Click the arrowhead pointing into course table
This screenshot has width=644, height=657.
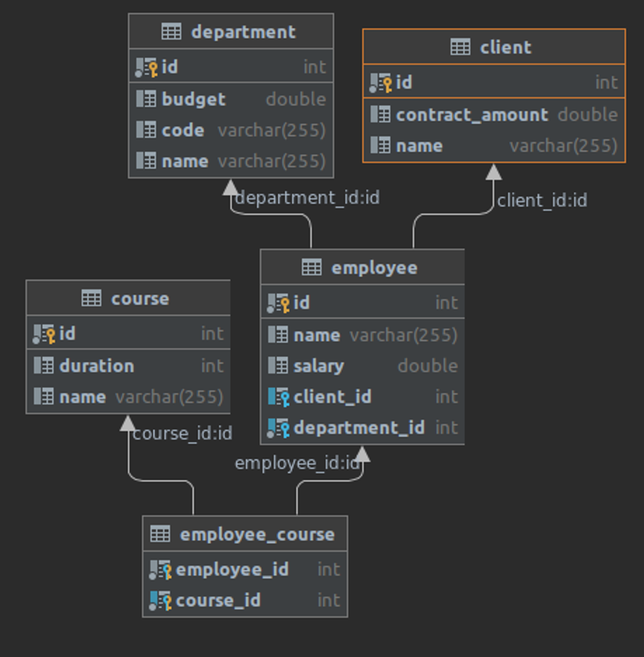point(128,423)
